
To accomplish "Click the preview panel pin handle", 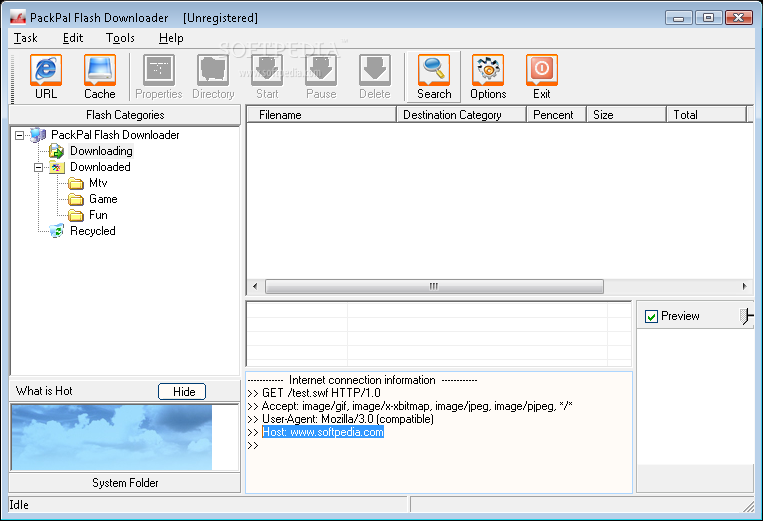I will click(x=746, y=316).
